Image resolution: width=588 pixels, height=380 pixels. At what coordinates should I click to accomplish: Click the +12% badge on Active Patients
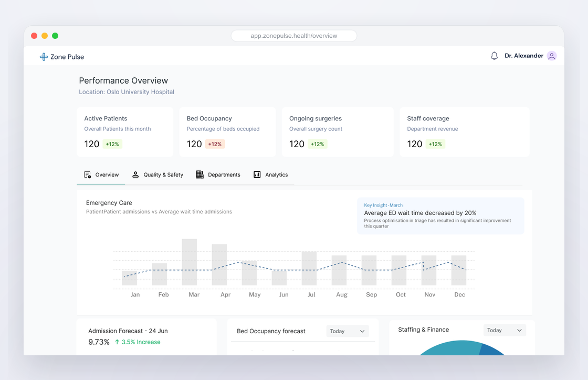(x=112, y=144)
